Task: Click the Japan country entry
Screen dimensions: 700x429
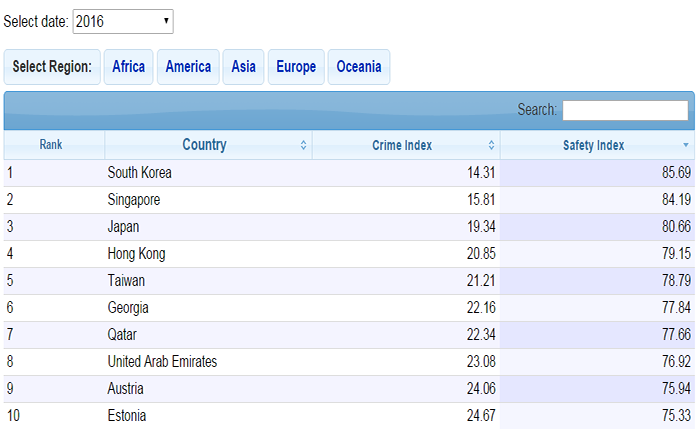Action: pyautogui.click(x=123, y=227)
